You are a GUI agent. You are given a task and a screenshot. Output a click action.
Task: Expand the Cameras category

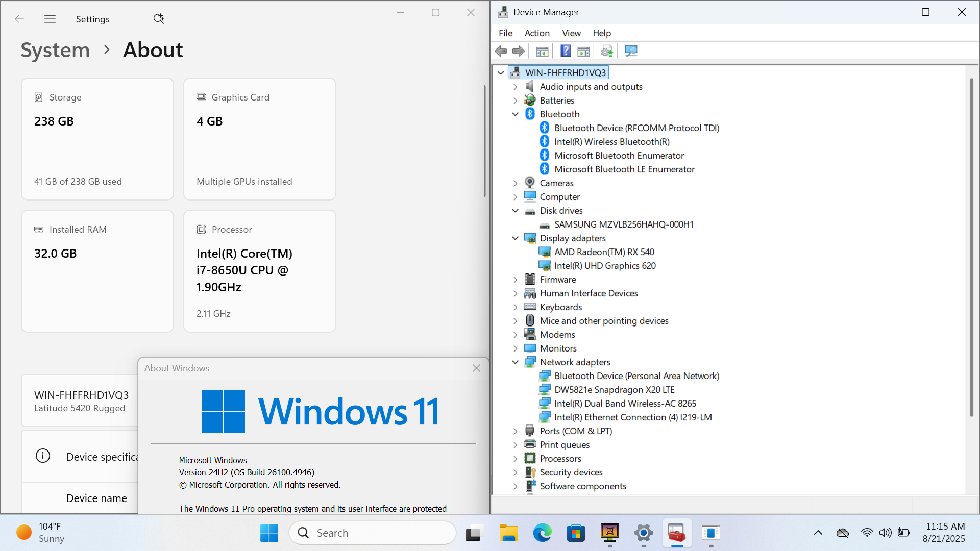pyautogui.click(x=515, y=183)
